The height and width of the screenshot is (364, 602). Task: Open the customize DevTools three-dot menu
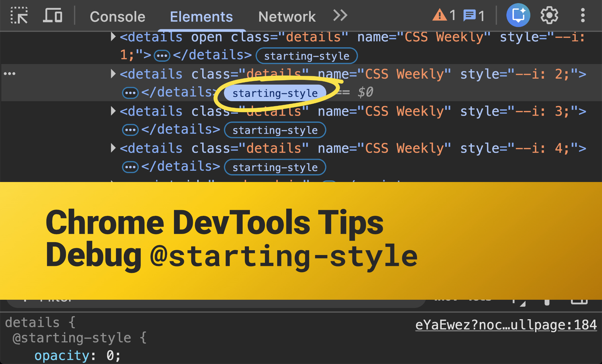(x=583, y=15)
